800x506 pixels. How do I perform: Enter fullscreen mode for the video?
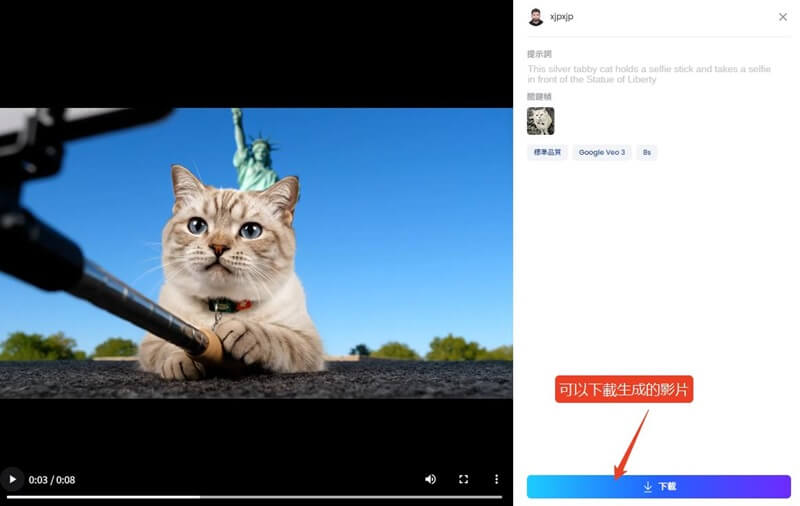[463, 479]
